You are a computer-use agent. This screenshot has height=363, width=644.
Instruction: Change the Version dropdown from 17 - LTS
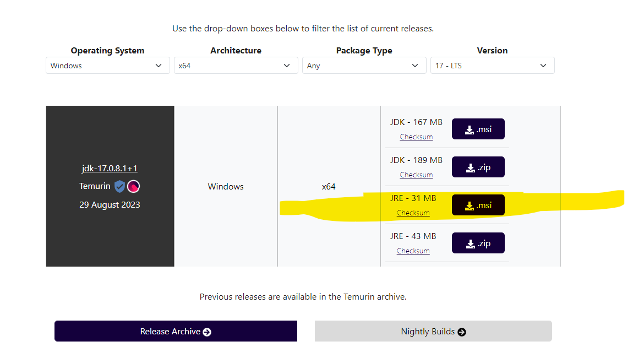[492, 66]
